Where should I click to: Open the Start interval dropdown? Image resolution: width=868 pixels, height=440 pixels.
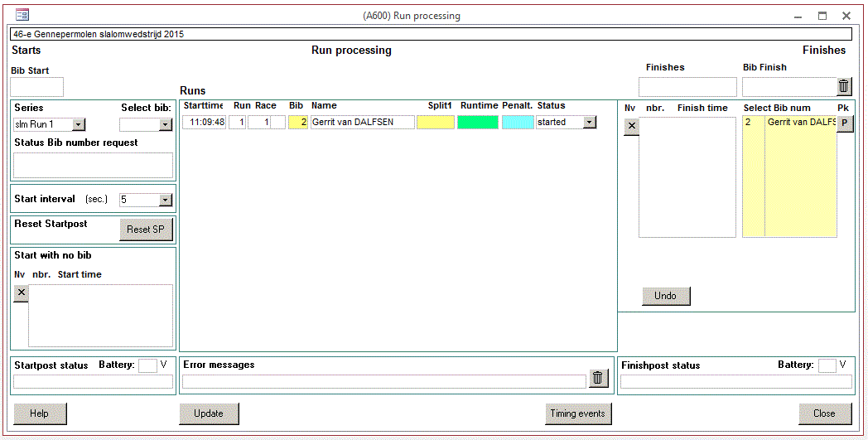pyautogui.click(x=166, y=200)
